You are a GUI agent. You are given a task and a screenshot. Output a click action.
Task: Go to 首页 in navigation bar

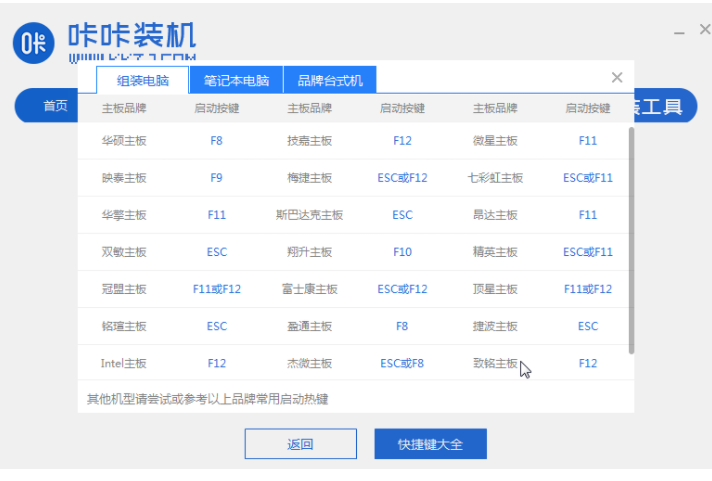tap(55, 106)
